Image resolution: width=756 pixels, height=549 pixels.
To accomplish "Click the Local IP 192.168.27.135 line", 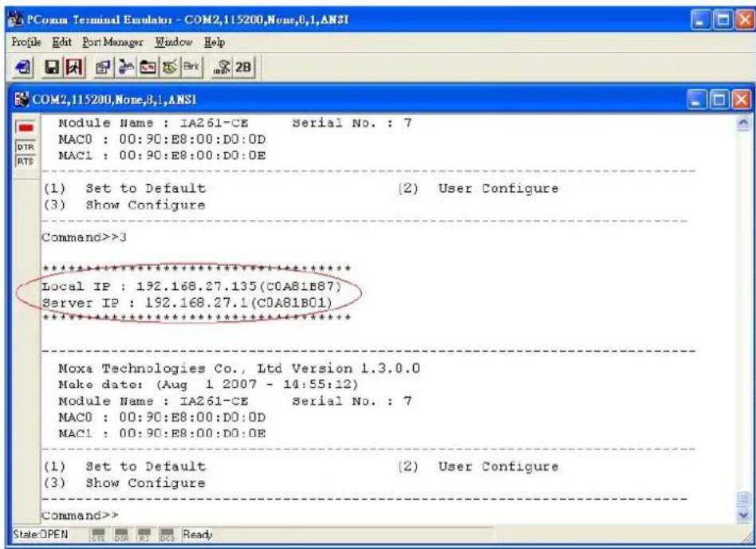I will [191, 287].
